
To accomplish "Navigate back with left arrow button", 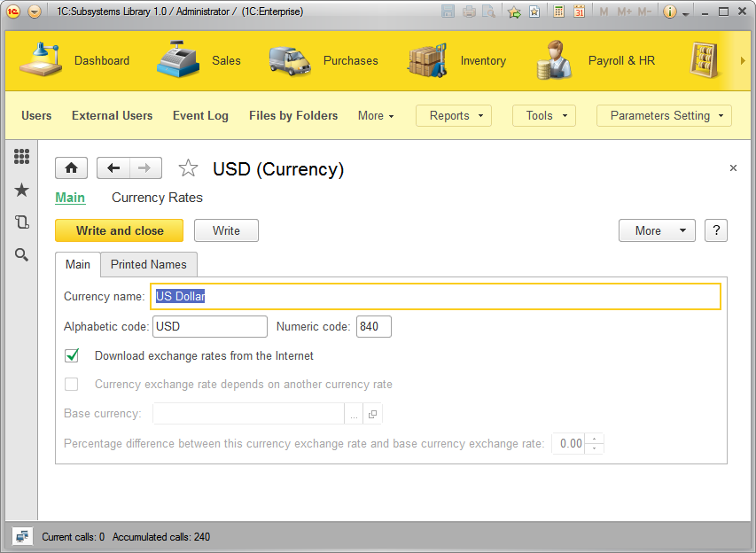I will (113, 168).
